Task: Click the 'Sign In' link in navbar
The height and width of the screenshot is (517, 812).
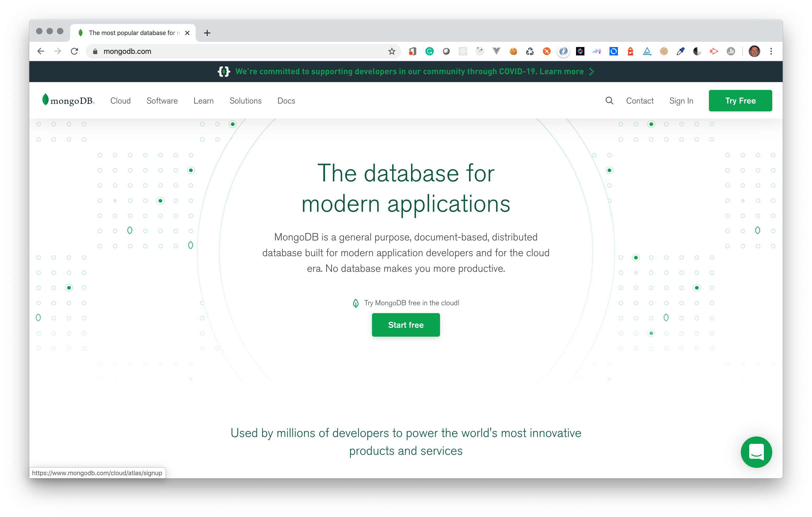Action: (x=681, y=101)
